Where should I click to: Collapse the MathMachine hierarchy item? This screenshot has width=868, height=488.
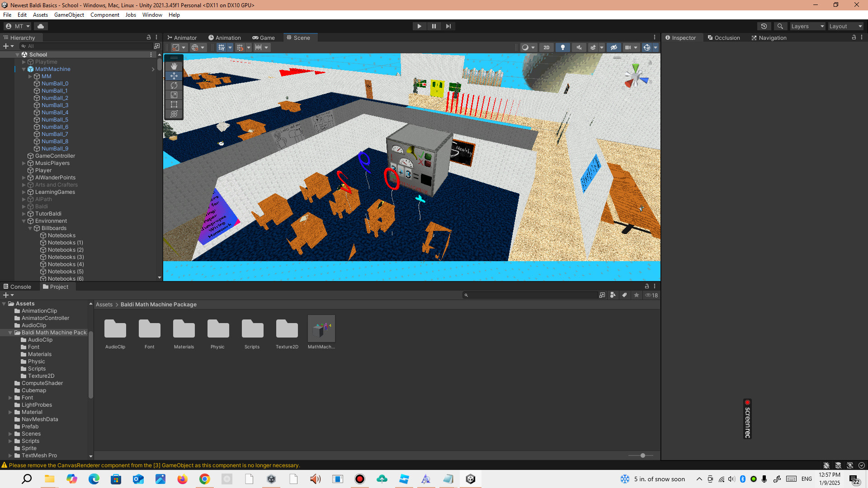point(24,69)
